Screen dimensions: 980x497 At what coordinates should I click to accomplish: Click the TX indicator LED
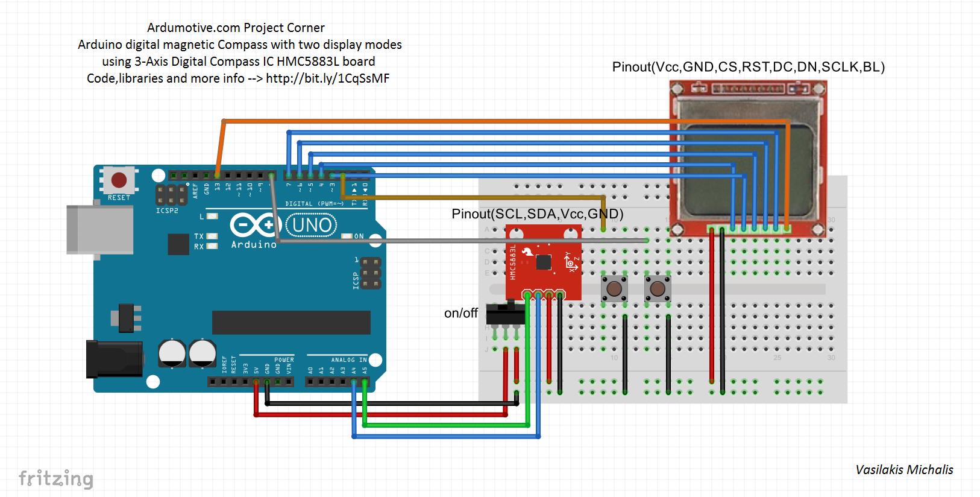212,236
